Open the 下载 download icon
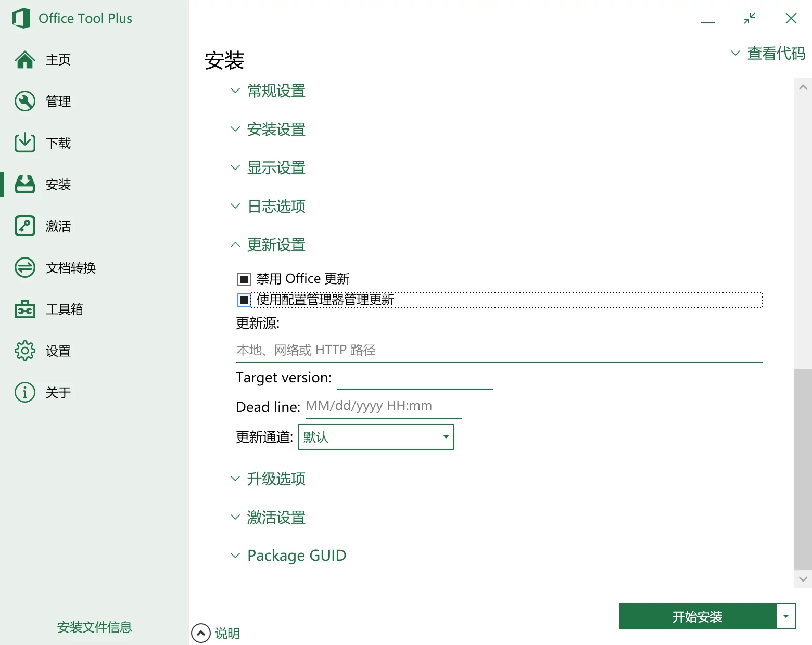Viewport: 812px width, 645px height. click(25, 143)
